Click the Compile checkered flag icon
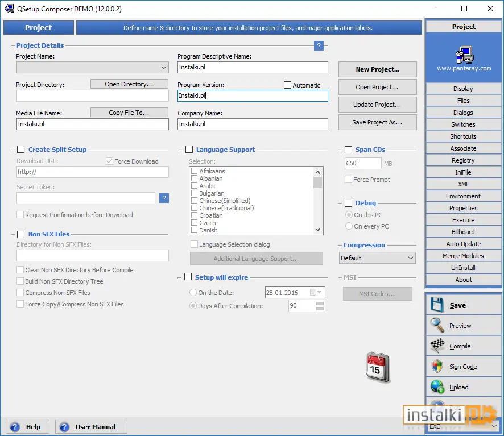504x436 pixels. [437, 346]
